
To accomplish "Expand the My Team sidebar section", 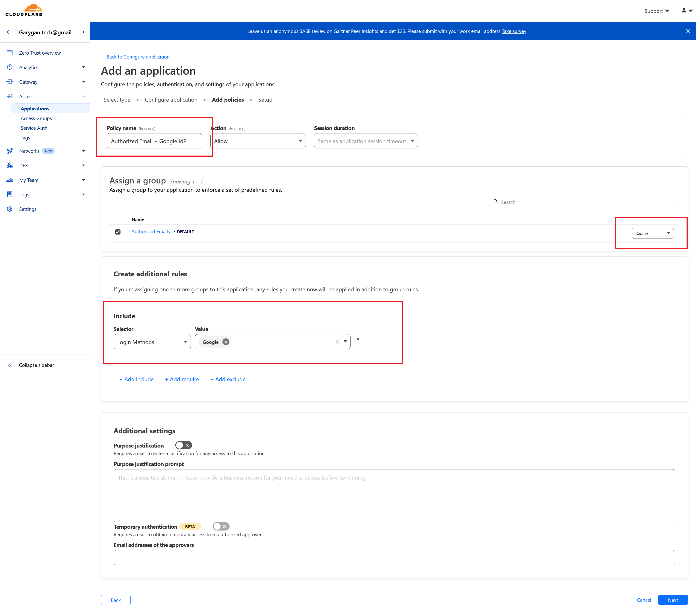I will coord(83,180).
